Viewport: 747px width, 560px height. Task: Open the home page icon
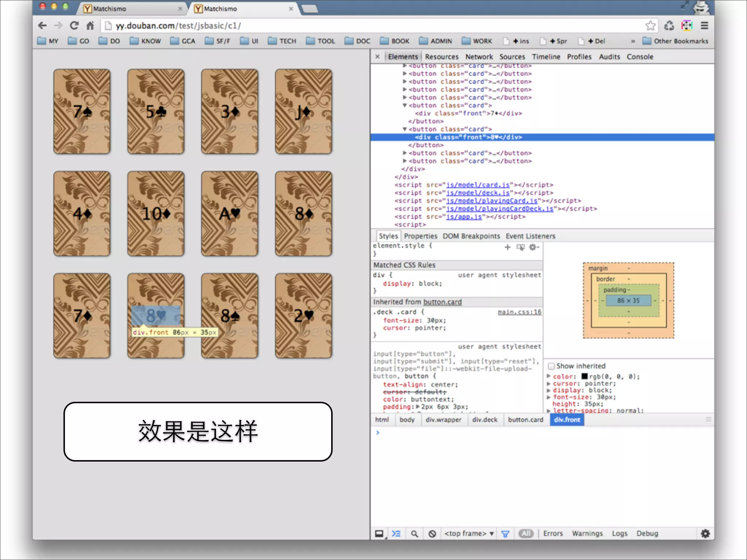(x=90, y=26)
